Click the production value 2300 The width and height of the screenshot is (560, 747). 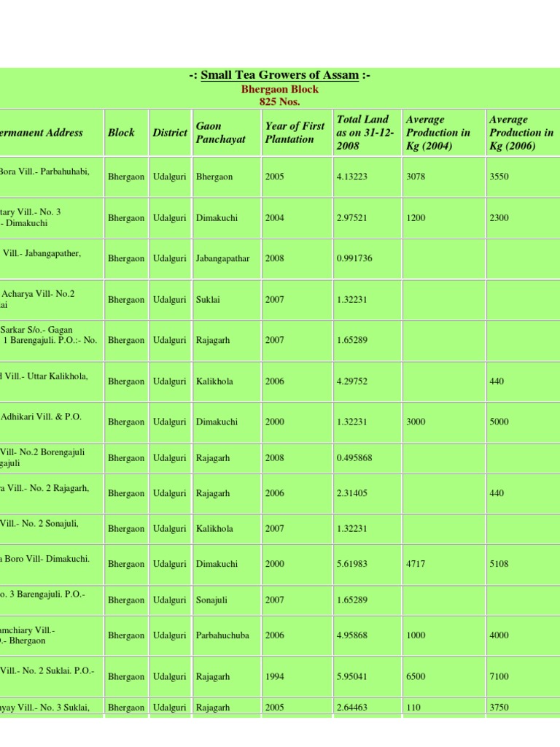[x=499, y=217]
